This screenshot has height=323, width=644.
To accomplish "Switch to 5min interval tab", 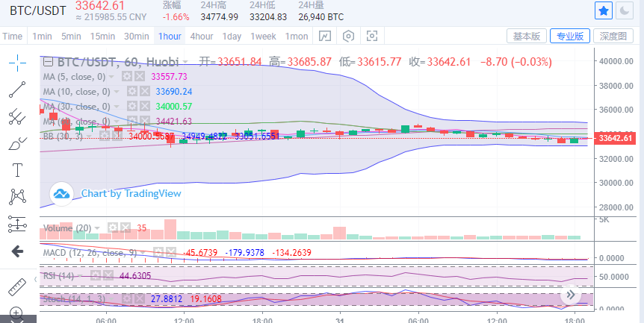I will pyautogui.click(x=71, y=36).
